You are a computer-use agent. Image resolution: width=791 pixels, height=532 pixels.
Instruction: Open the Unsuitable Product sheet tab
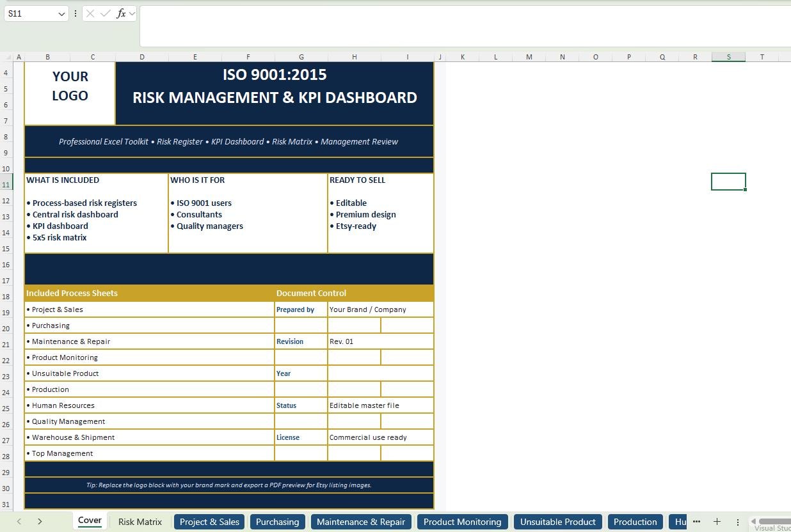(x=558, y=522)
